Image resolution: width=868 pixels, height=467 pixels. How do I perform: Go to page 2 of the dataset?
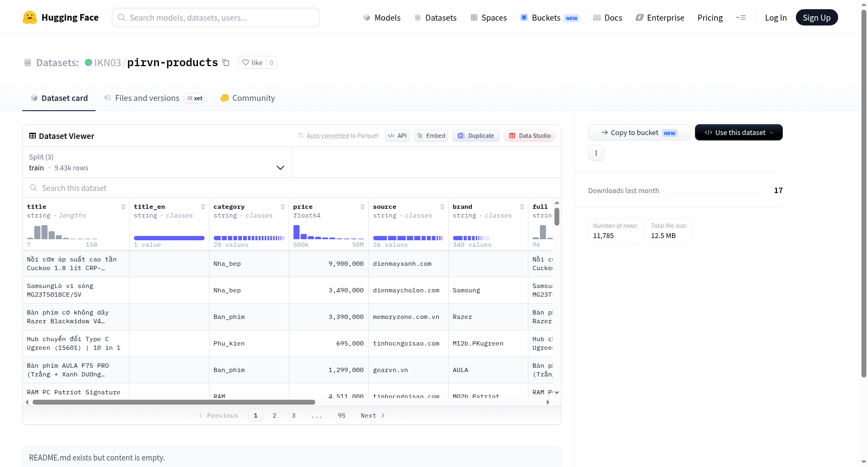pyautogui.click(x=275, y=415)
